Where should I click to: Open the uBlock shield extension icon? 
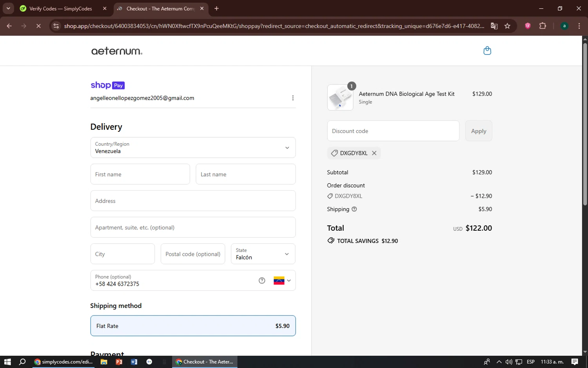(x=528, y=26)
